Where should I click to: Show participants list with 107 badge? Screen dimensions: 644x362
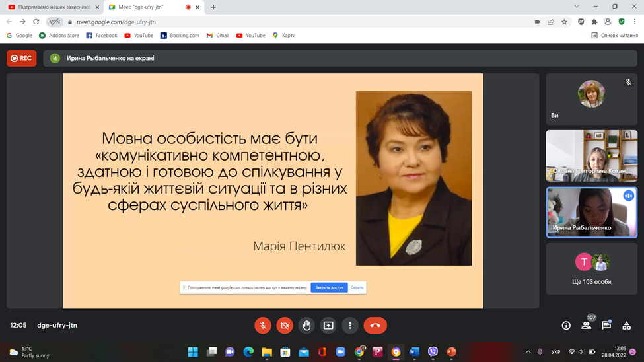click(x=587, y=325)
